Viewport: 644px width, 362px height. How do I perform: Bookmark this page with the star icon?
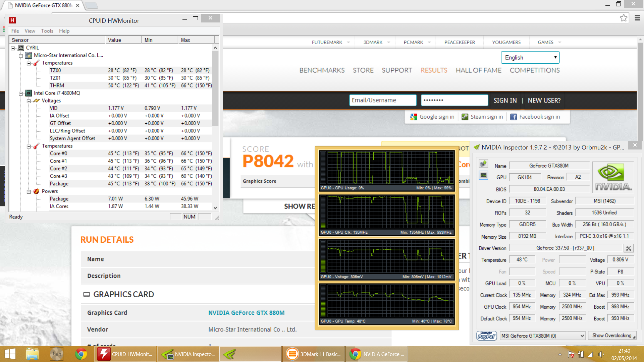coord(624,18)
